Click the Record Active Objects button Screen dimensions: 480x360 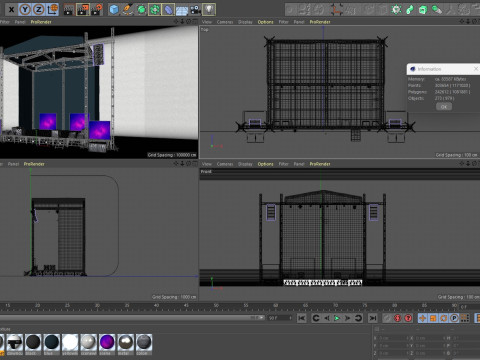click(x=387, y=318)
